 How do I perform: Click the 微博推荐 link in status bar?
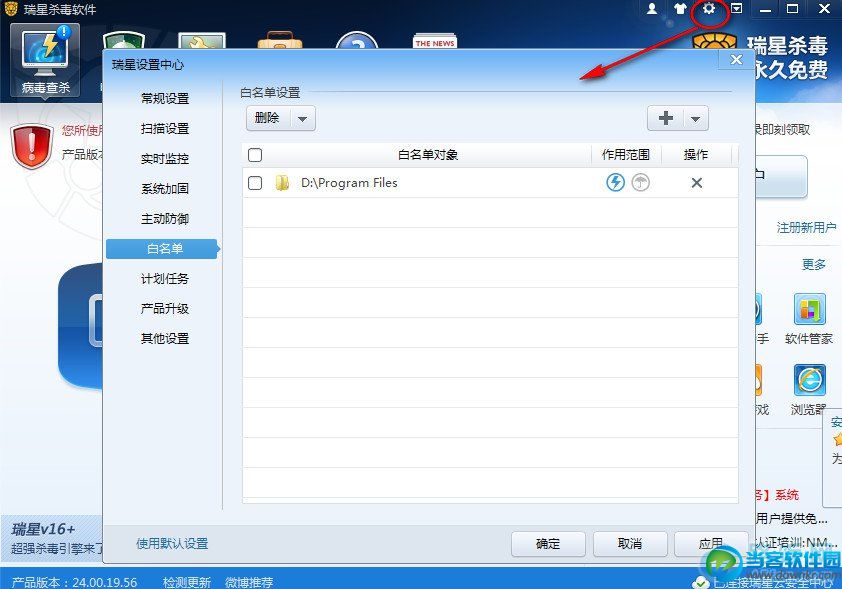(249, 582)
